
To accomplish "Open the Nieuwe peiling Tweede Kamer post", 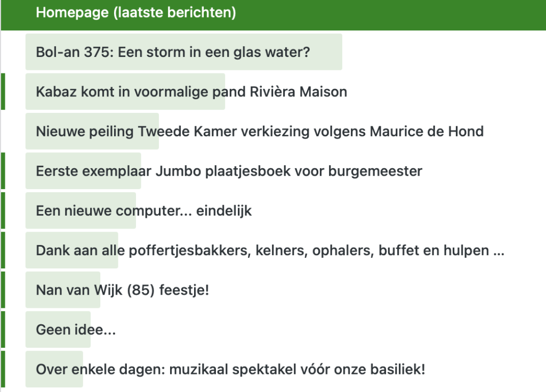I will click(260, 131).
